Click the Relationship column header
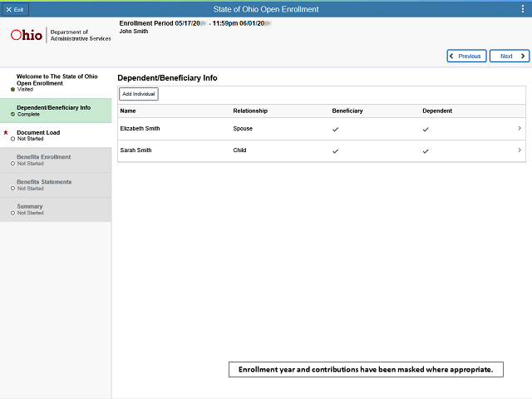This screenshot has height=399, width=532. (250, 111)
